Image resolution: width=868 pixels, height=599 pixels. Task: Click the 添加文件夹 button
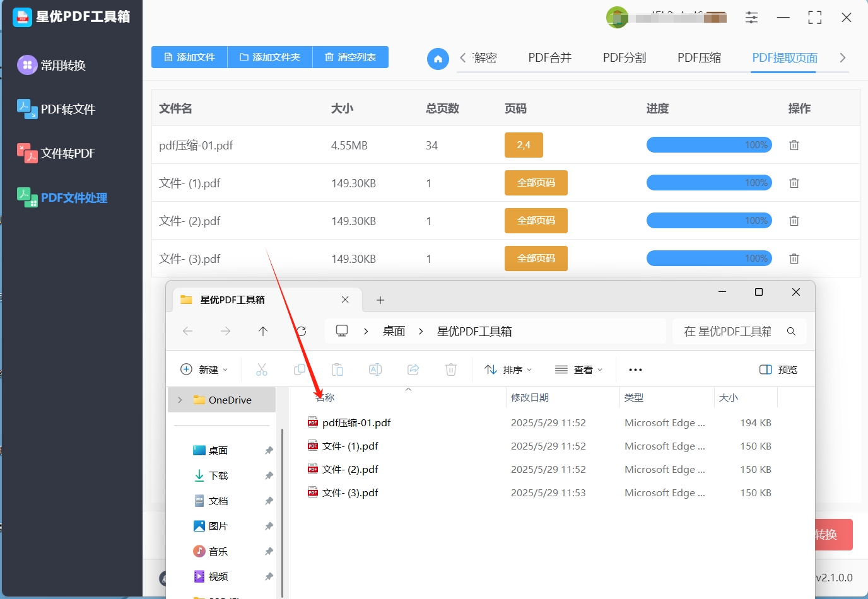click(x=270, y=57)
